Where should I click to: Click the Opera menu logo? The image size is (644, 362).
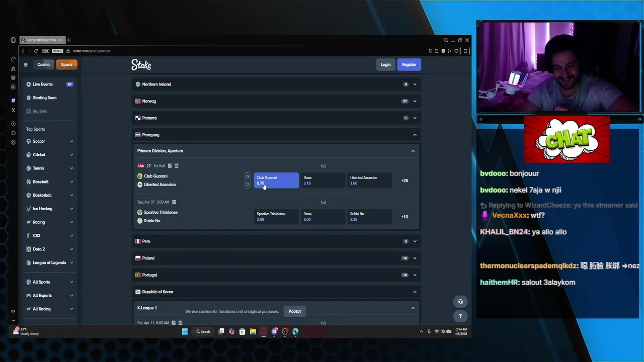[x=13, y=40]
